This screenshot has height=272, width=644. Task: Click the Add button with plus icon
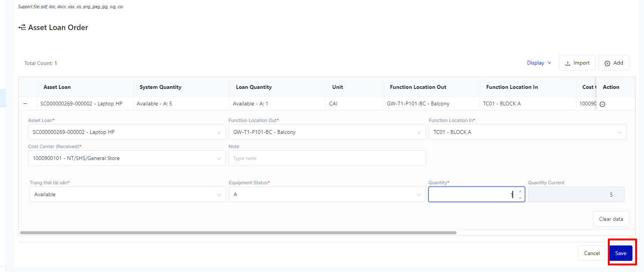pos(614,63)
